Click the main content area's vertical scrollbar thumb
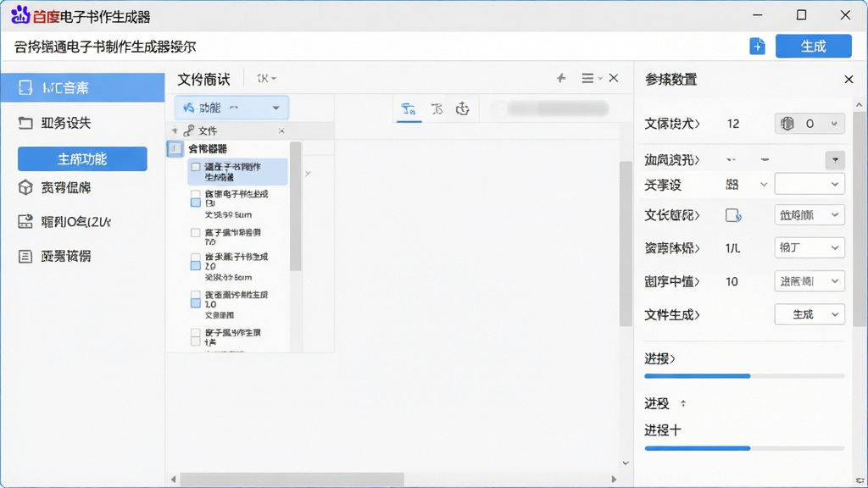Viewport: 868px width, 488px height. [x=626, y=243]
